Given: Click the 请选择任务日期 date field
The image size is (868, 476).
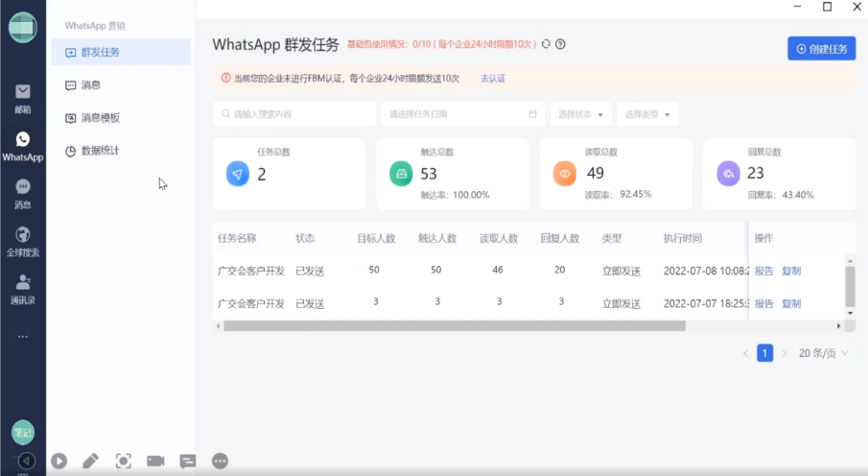Looking at the screenshot, I should tap(463, 114).
